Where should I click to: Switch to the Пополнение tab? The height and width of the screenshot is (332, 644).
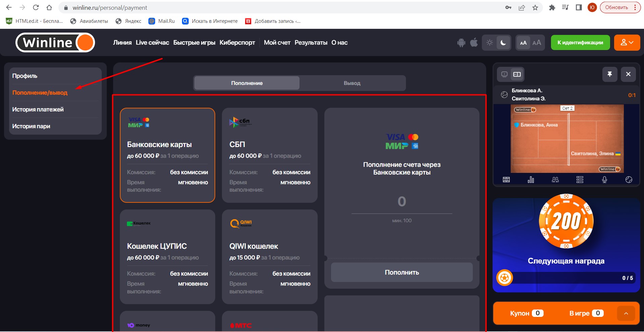coord(247,83)
